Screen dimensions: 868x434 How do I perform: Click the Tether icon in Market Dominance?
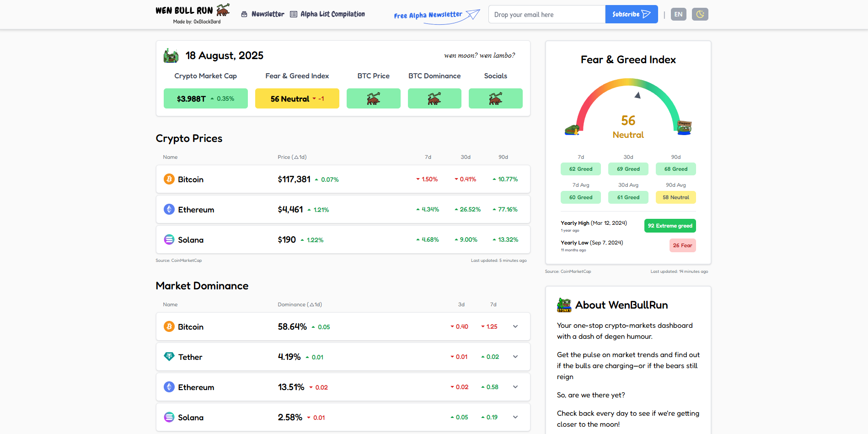pos(169,357)
